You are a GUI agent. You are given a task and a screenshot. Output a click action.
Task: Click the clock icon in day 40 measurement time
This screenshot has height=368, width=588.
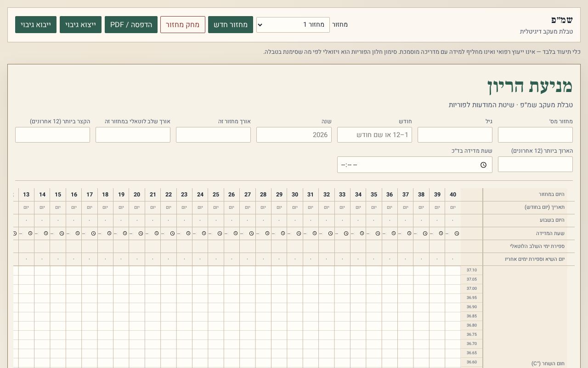[x=457, y=233]
